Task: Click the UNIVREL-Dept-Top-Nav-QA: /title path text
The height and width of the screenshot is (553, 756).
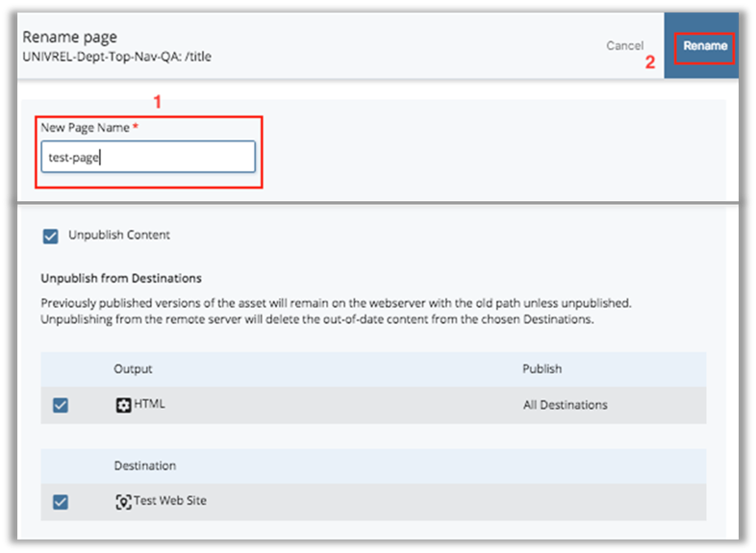Action: (116, 57)
